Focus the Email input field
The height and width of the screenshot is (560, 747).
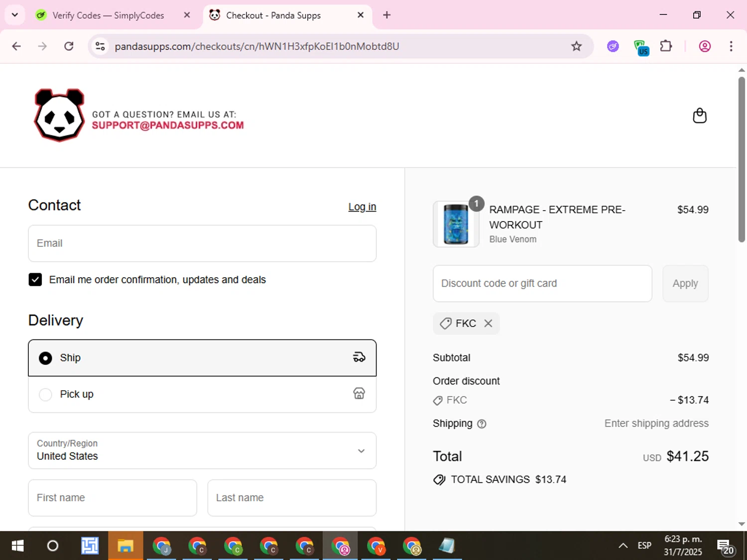pos(202,243)
